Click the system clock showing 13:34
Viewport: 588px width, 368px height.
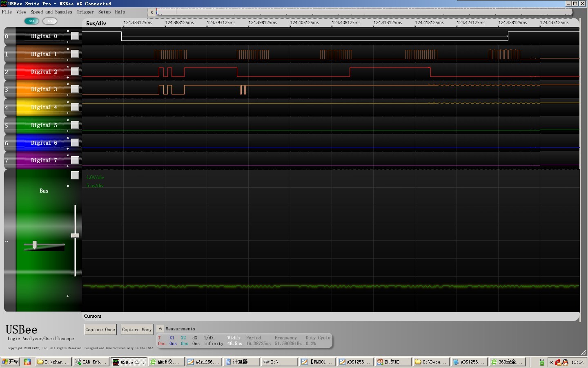point(577,362)
